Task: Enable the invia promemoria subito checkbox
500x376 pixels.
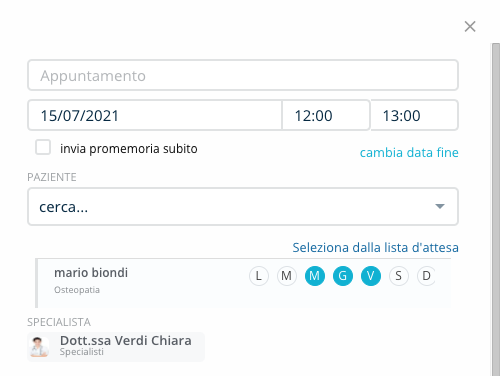Action: 43,147
